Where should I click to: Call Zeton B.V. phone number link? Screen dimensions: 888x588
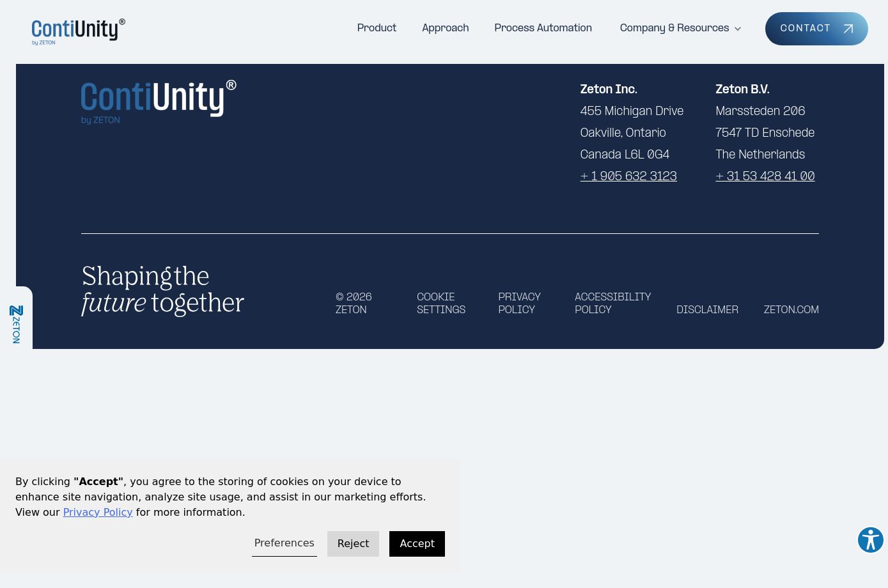coord(765,176)
